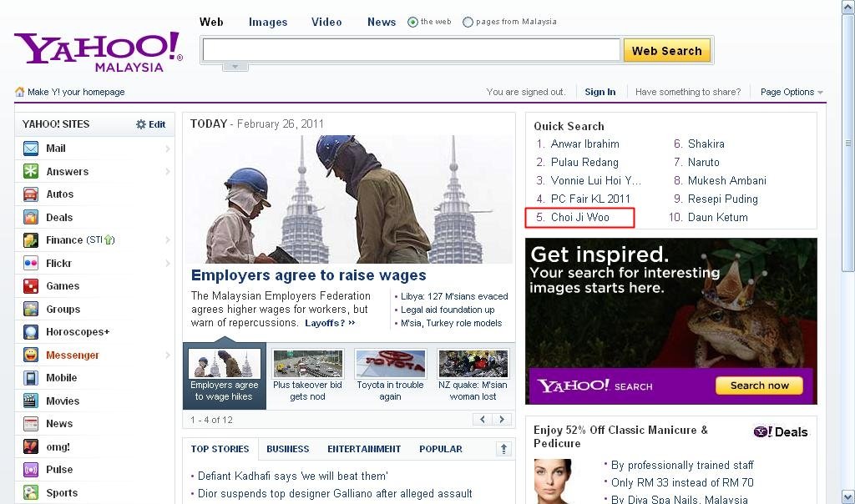Switch to the Images search tab

[268, 22]
